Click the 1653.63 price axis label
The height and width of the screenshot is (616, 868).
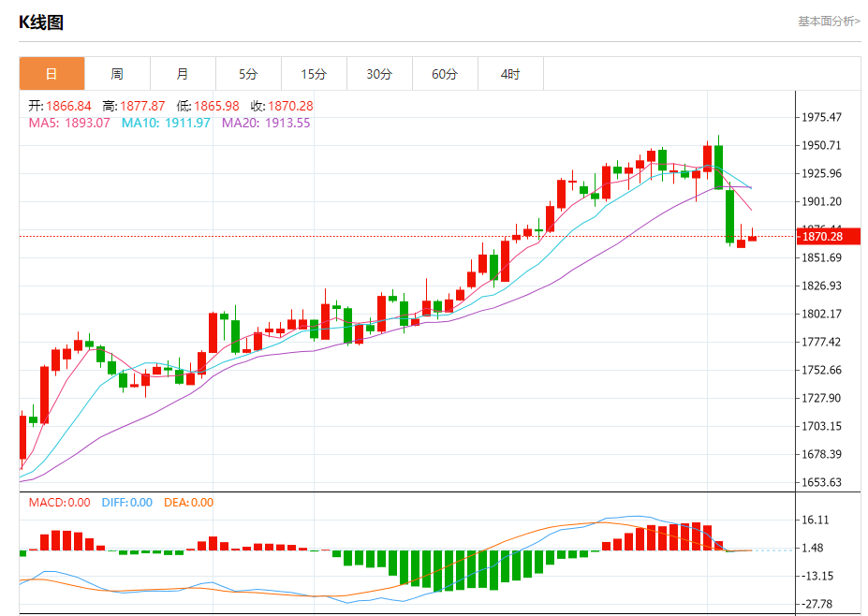pyautogui.click(x=821, y=482)
